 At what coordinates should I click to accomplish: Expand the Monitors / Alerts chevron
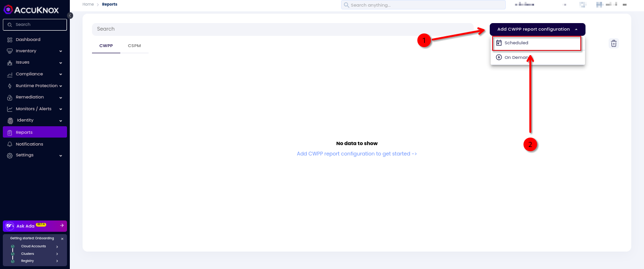tap(61, 109)
